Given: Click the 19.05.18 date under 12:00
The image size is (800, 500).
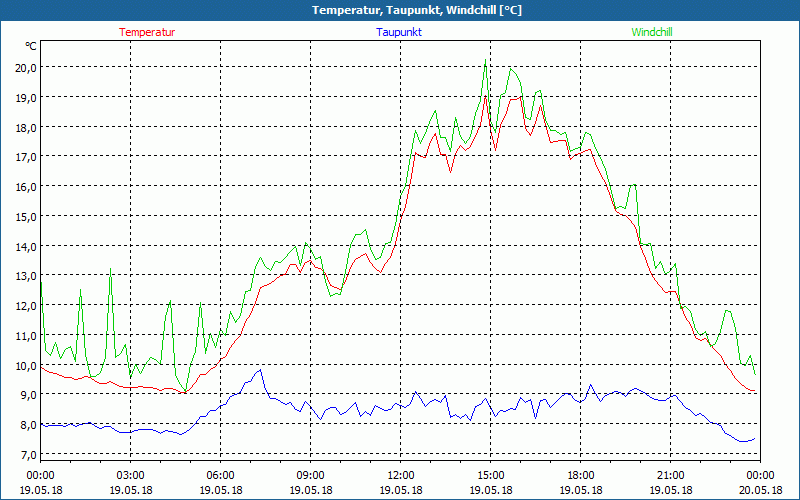Looking at the screenshot, I should pyautogui.click(x=401, y=490).
